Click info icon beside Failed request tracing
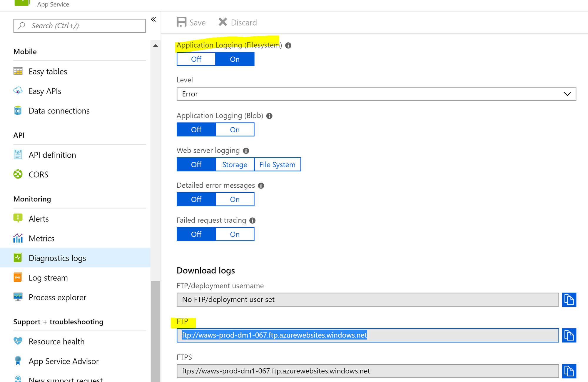The height and width of the screenshot is (382, 588). 252,221
